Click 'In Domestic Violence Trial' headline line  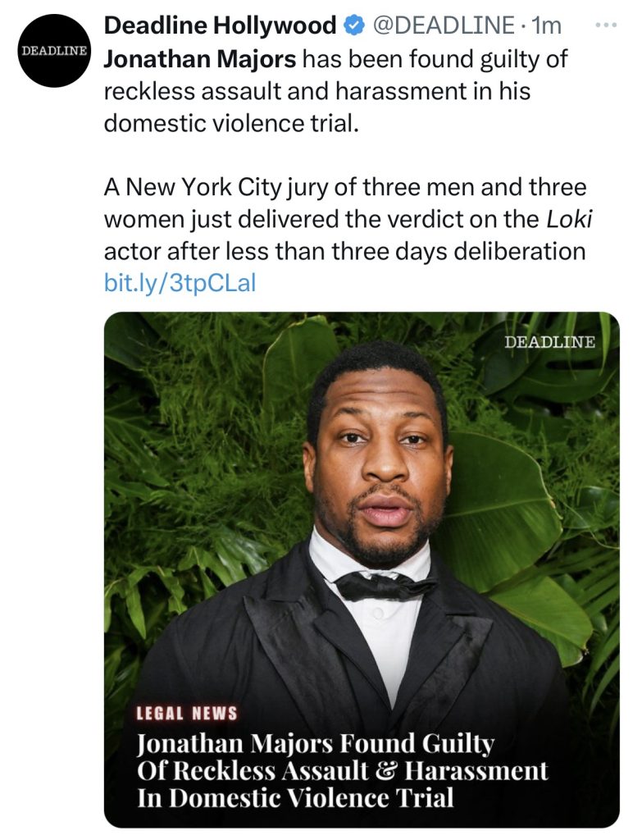[294, 797]
